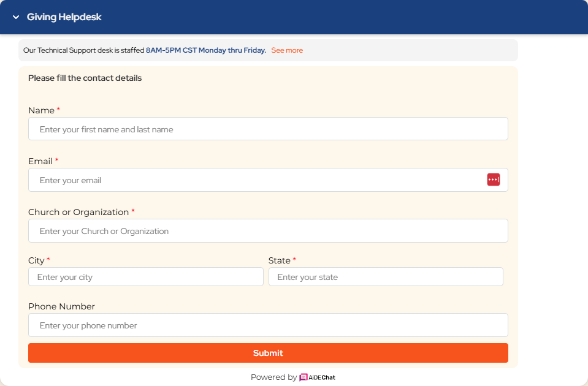Screen dimensions: 588x386
Task: Focus the Name input field
Action: pyautogui.click(x=268, y=129)
